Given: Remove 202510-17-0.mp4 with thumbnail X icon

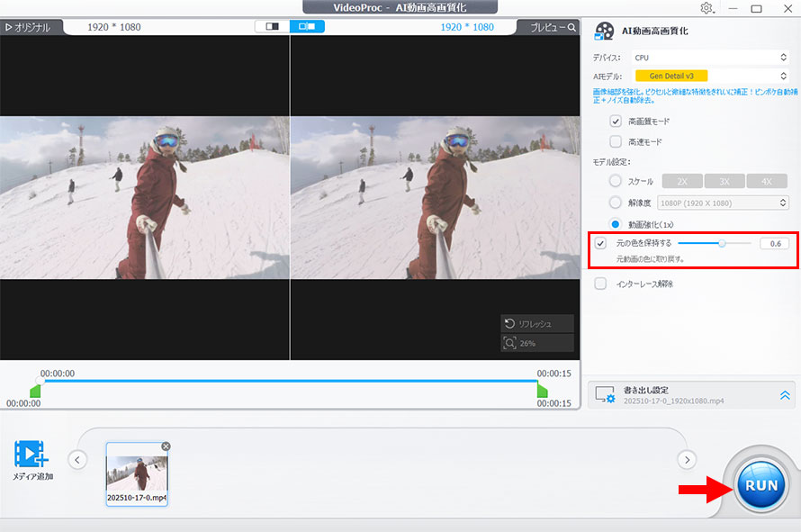Looking at the screenshot, I should tap(166, 446).
